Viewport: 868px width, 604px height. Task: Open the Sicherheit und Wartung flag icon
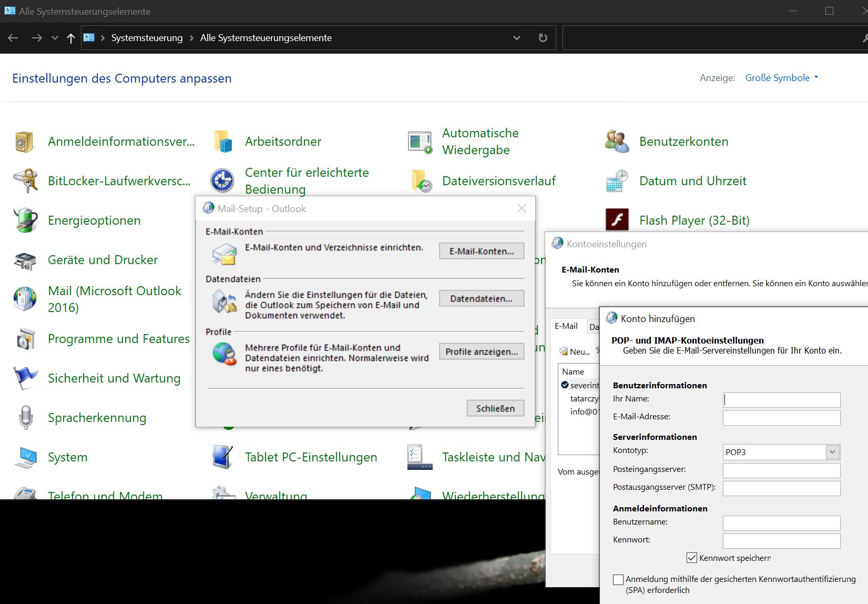point(25,378)
